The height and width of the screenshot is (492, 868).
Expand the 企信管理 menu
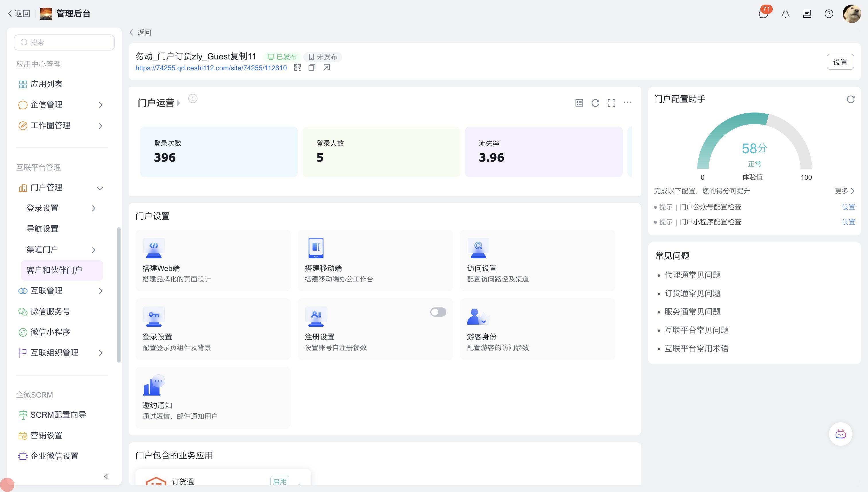61,105
